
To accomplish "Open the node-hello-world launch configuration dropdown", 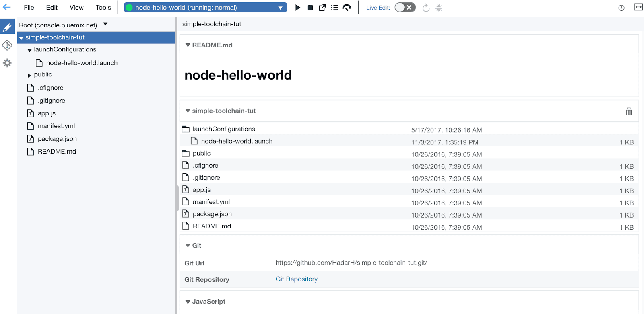I will coord(205,8).
